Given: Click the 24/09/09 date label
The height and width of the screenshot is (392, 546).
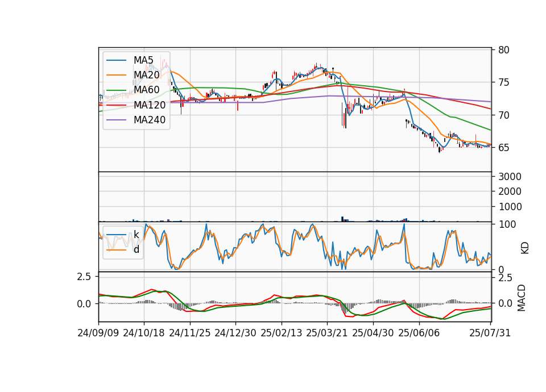Looking at the screenshot, I should [x=98, y=333].
